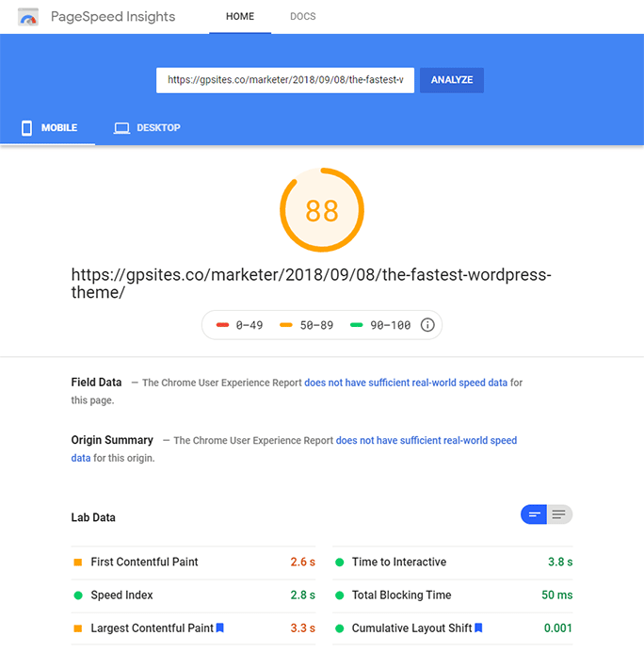Click the green dot beside Time to Interactive

pyautogui.click(x=340, y=562)
